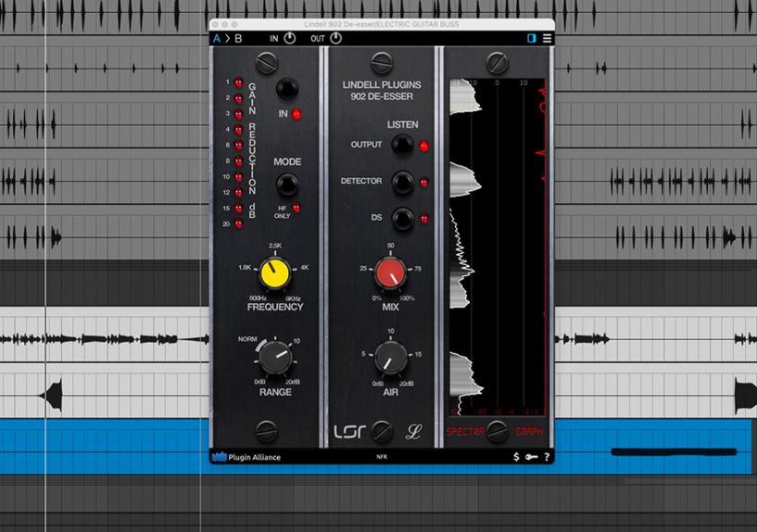Click the GRAPH label text
The height and width of the screenshot is (532, 757).
tap(529, 432)
